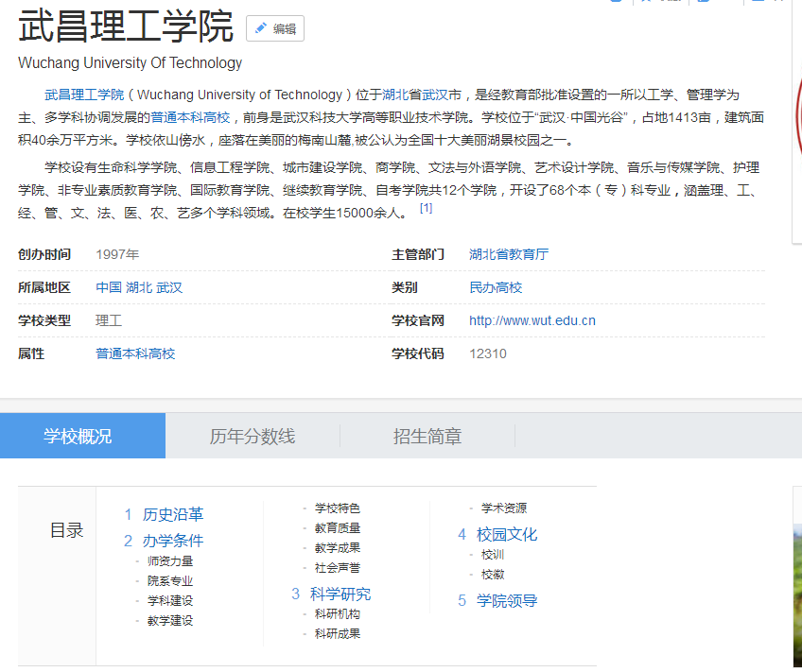This screenshot has height=672, width=802.
Task: Go to 科研机构 subsection
Action: (338, 614)
